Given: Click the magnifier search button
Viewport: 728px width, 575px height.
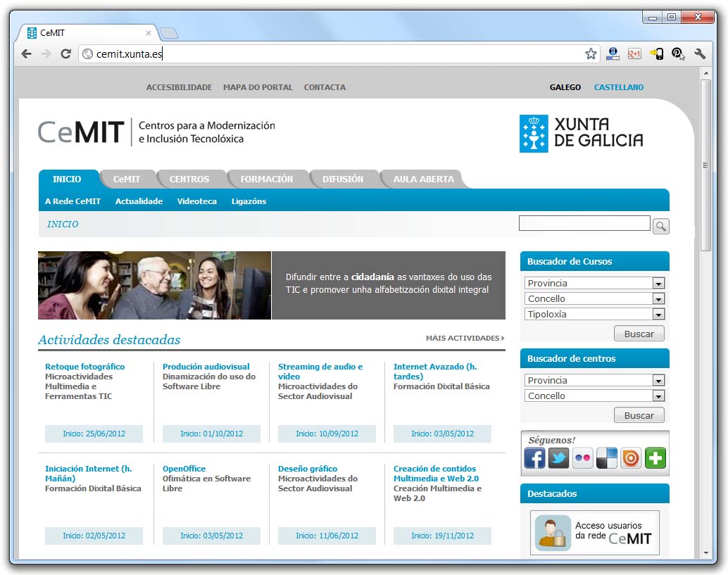Looking at the screenshot, I should point(660,226).
